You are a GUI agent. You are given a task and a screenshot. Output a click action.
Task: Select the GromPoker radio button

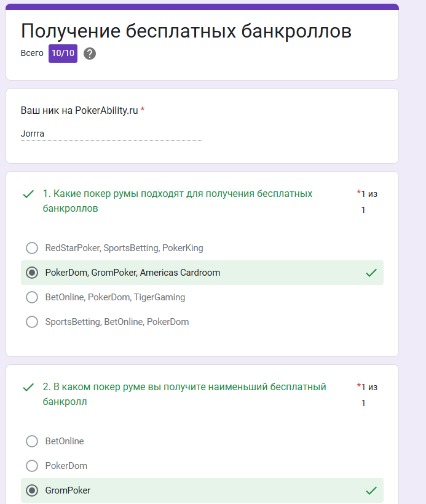32,490
